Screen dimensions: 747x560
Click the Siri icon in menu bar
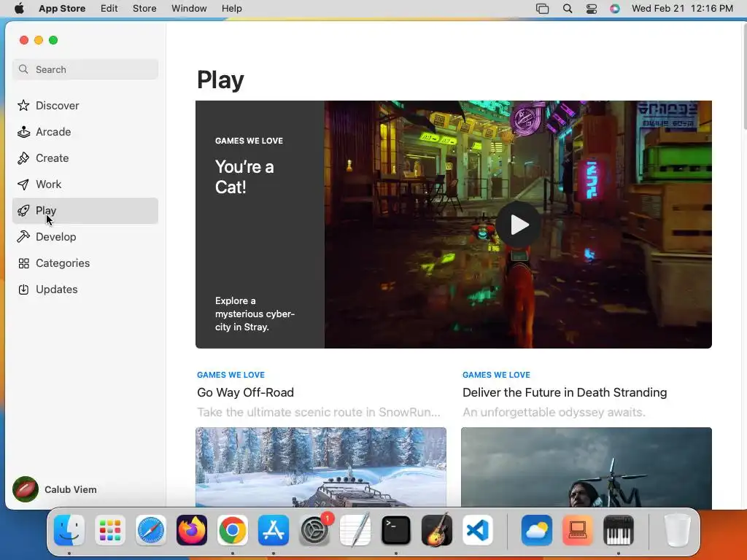tap(615, 9)
